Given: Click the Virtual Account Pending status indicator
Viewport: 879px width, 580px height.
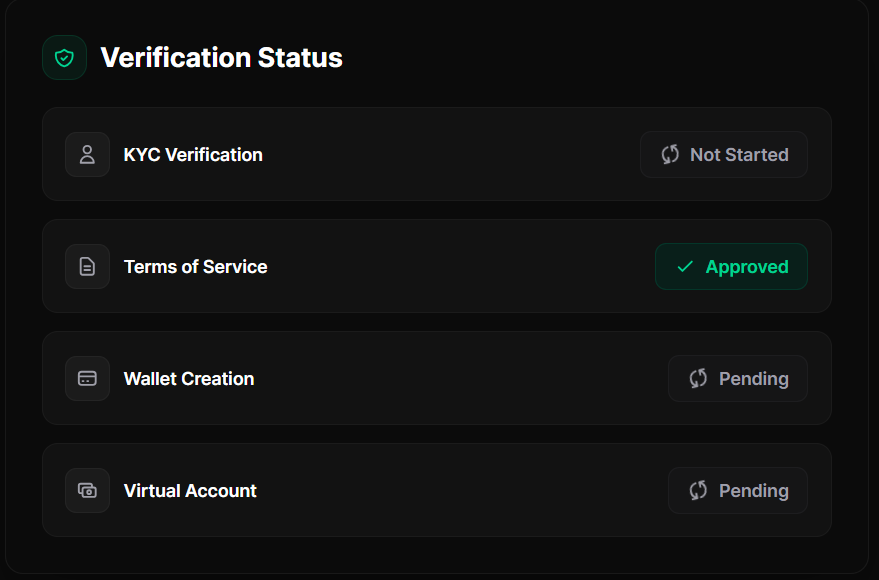Looking at the screenshot, I should tap(737, 490).
